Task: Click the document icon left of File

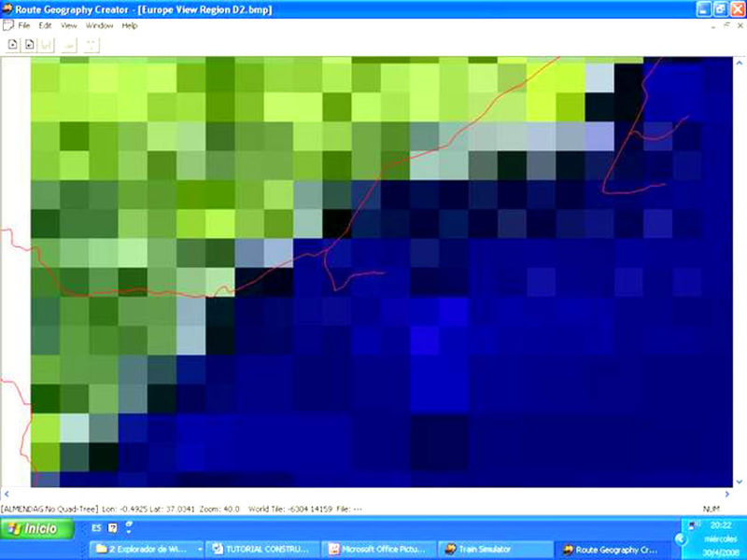Action: pos(8,25)
